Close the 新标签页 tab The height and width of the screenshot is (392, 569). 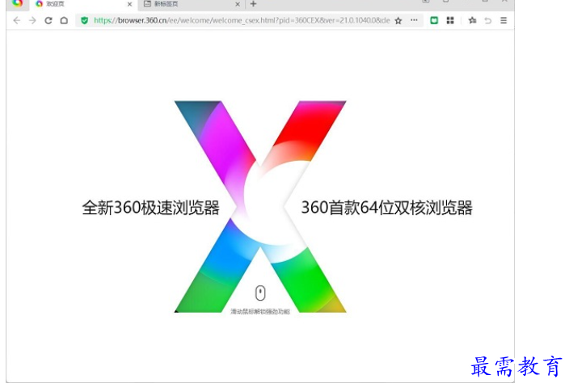(x=238, y=4)
